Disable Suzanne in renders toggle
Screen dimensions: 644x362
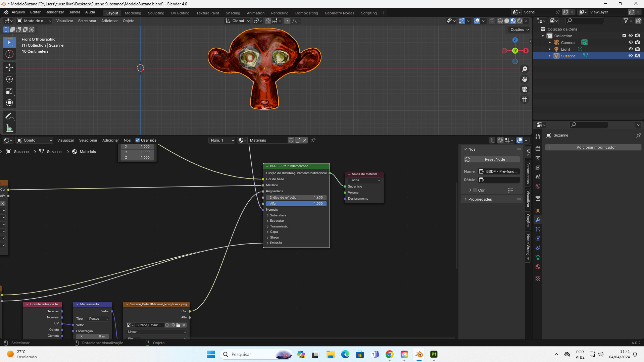pyautogui.click(x=637, y=56)
